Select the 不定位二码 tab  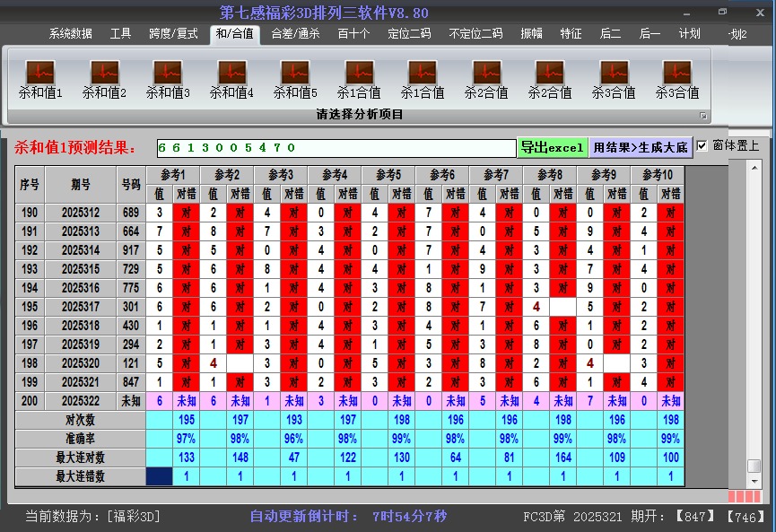point(475,34)
